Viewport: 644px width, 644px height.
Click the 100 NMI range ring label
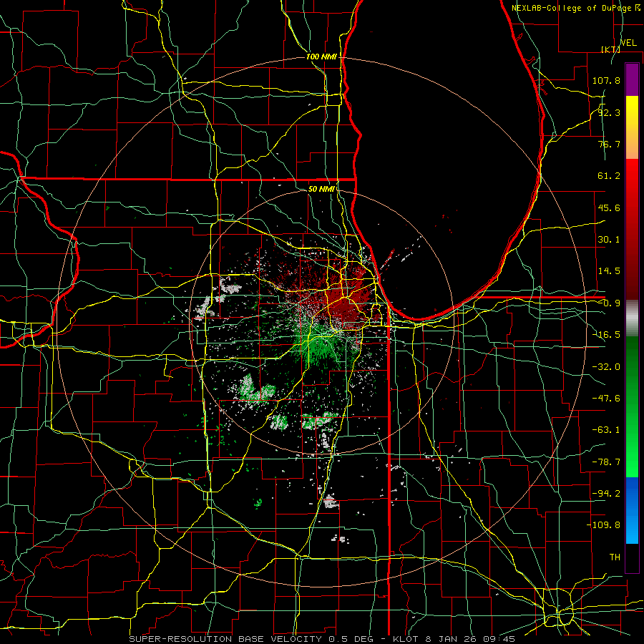(x=321, y=57)
